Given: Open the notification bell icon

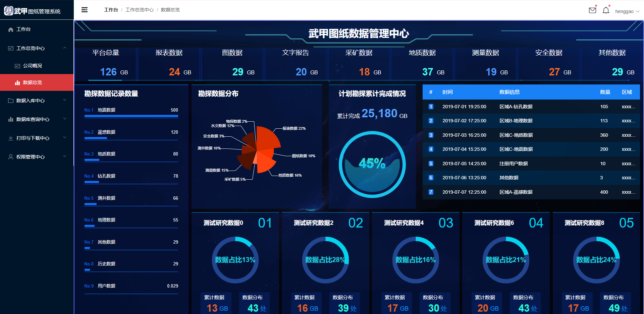Looking at the screenshot, I should click(606, 11).
